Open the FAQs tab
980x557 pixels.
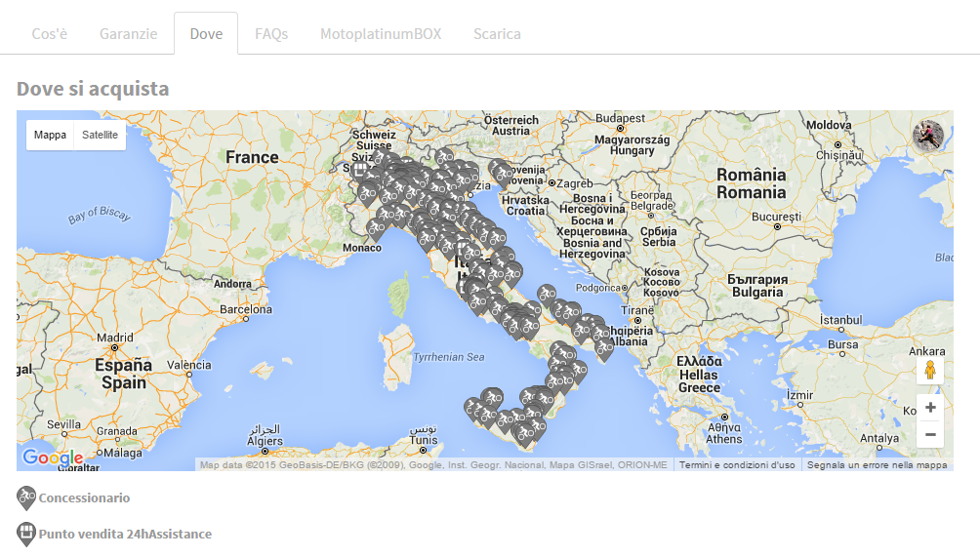[x=271, y=33]
